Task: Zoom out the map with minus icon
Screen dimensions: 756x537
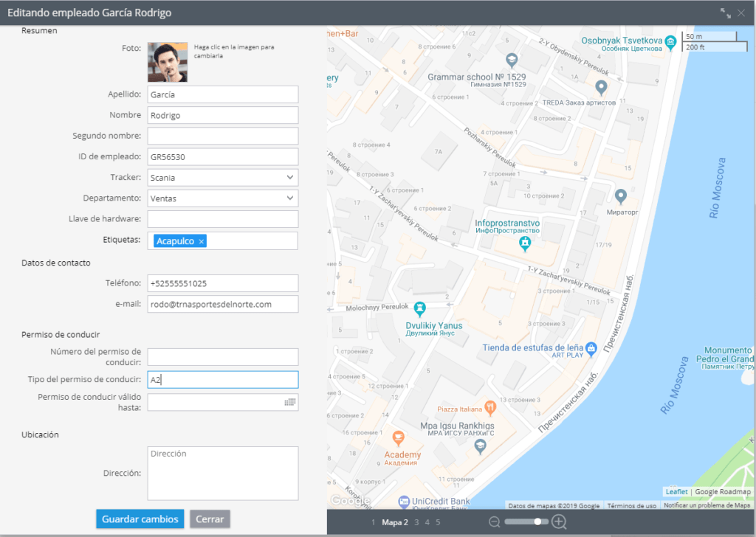Action: click(x=494, y=522)
